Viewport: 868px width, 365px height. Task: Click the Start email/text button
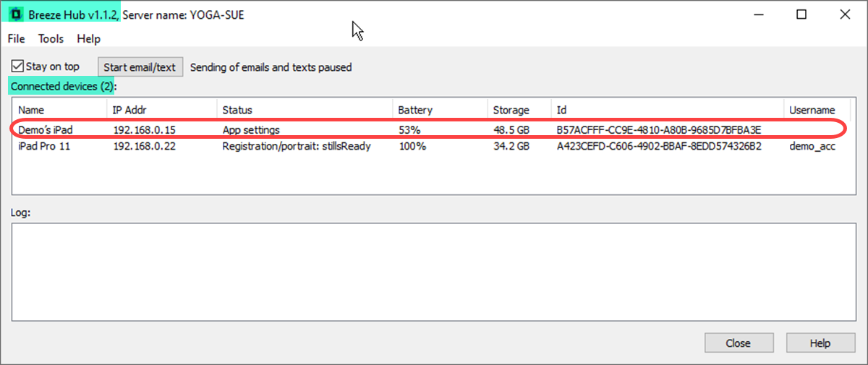pos(140,67)
